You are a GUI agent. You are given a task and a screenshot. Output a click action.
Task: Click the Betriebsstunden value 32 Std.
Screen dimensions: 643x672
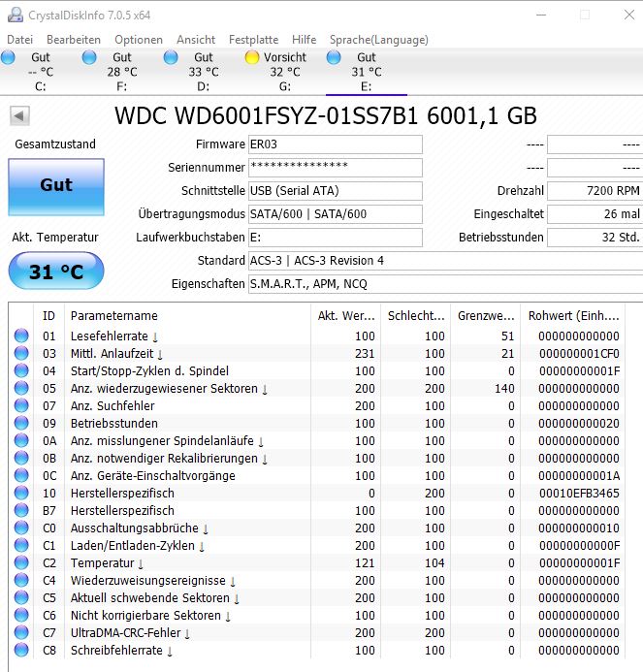coord(595,237)
